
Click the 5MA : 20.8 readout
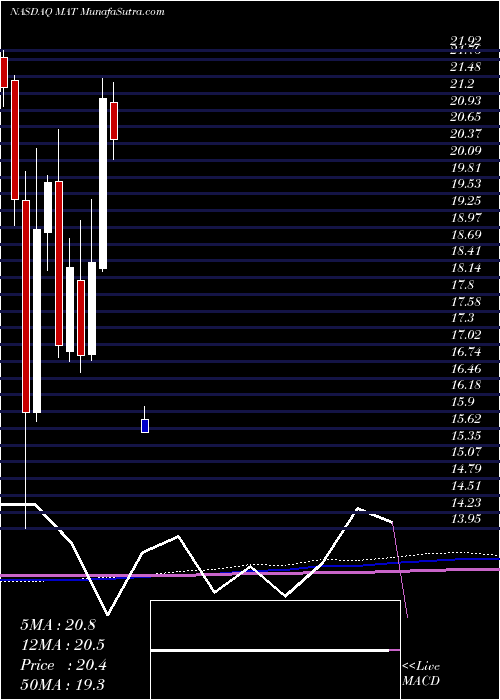pos(58,624)
